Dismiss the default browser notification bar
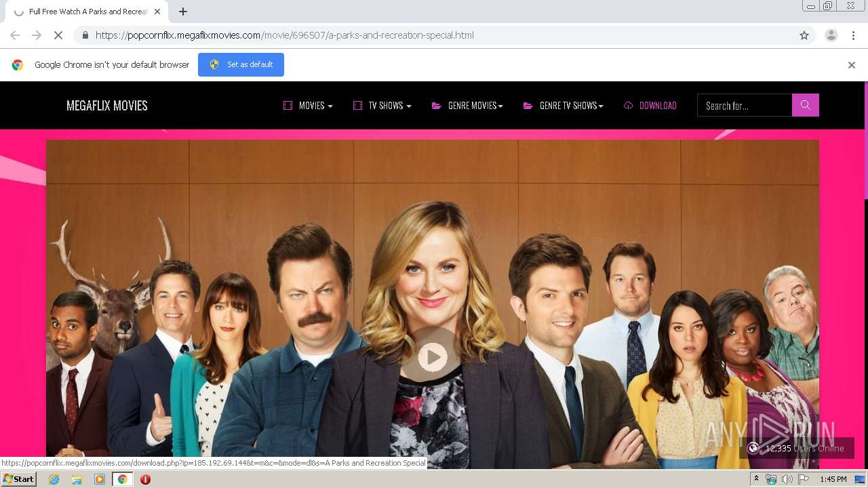Image resolution: width=868 pixels, height=488 pixels. 851,65
